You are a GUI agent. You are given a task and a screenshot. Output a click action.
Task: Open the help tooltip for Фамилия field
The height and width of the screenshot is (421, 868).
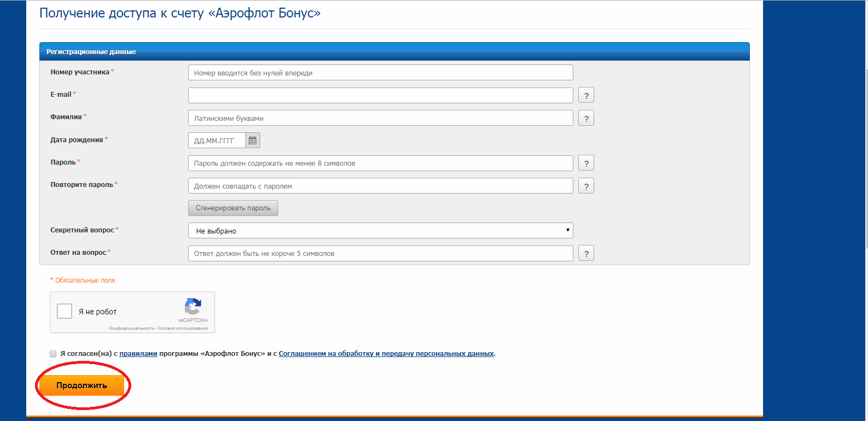(586, 119)
